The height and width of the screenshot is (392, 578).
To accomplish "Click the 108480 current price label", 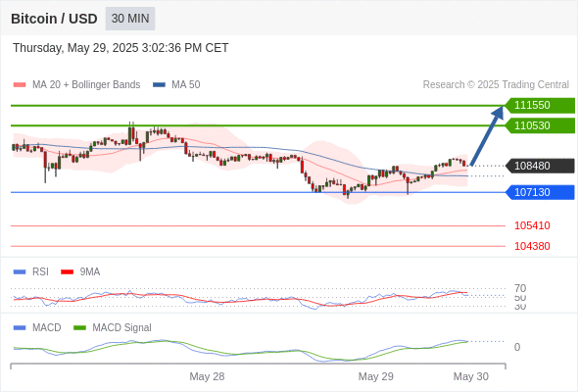I will click(x=540, y=166).
